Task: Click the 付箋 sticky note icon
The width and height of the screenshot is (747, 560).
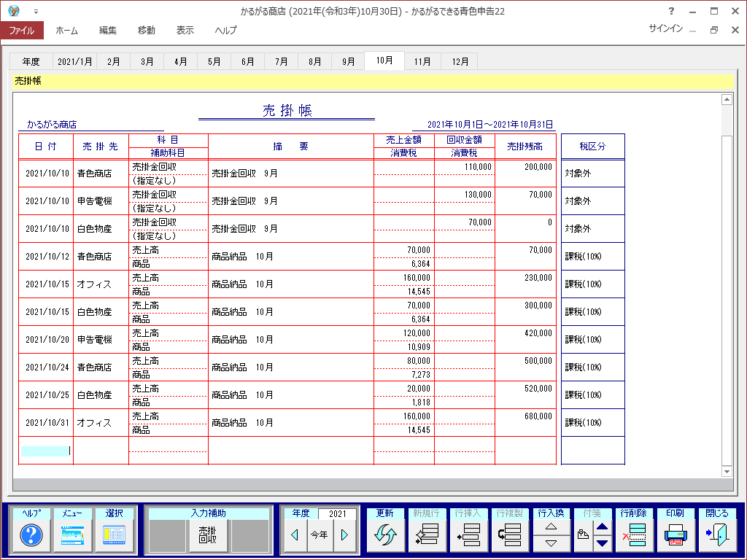Action: 583,535
